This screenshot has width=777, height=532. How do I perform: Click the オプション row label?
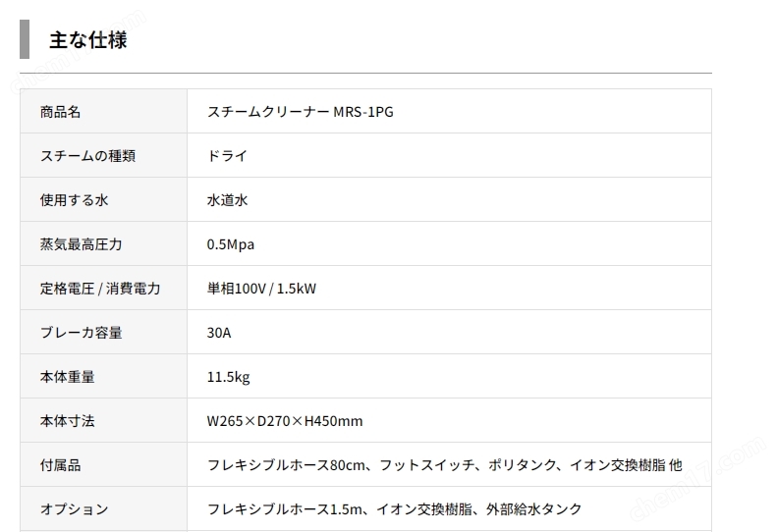[74, 508]
